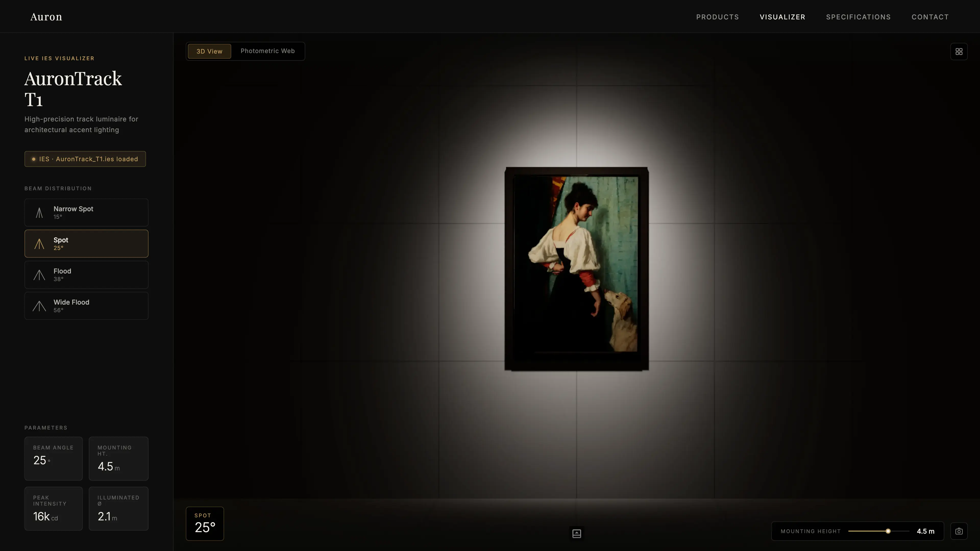Switch to the Photometric Web tab
This screenshot has height=551, width=980.
click(x=267, y=51)
